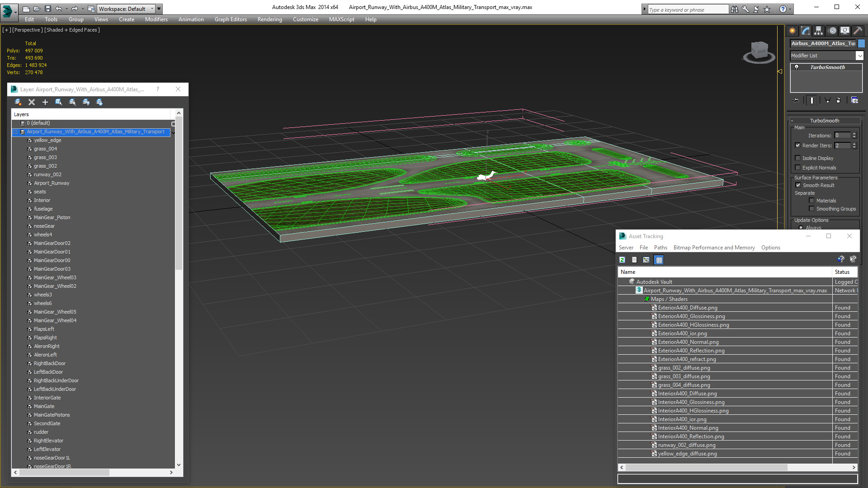The image size is (868, 488).
Task: Open the Modifier List dropdown
Action: click(859, 56)
